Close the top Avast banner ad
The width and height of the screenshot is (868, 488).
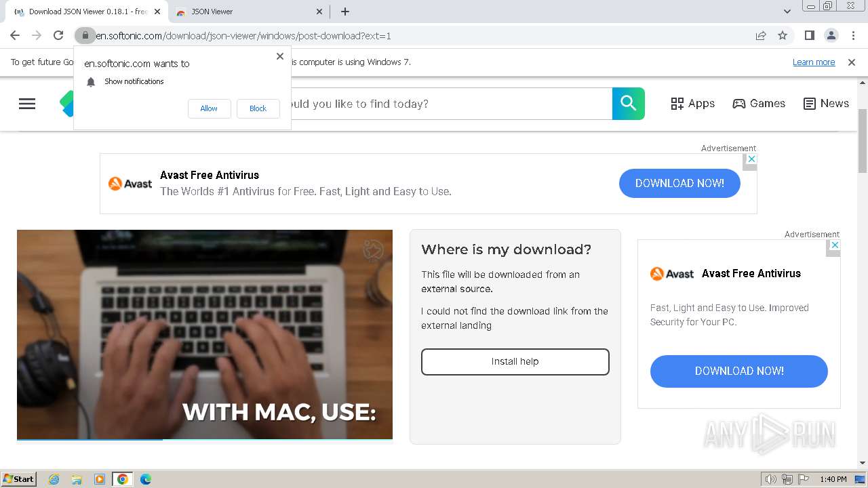750,159
